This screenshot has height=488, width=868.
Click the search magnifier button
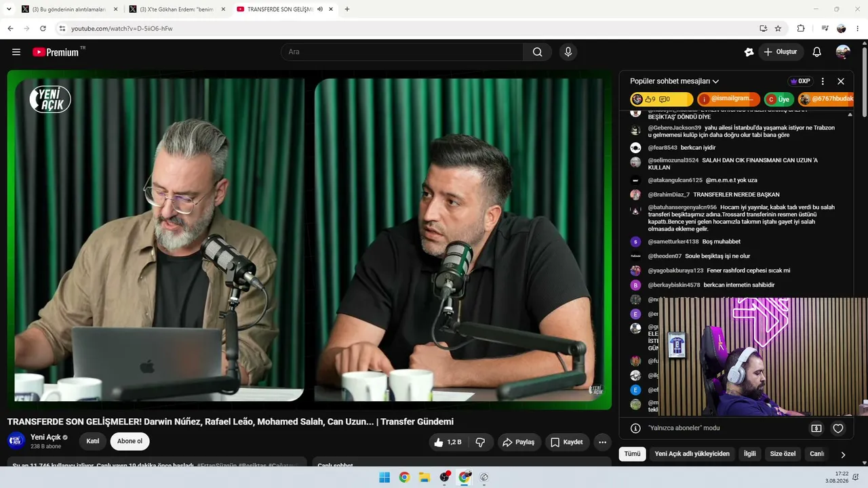click(537, 52)
